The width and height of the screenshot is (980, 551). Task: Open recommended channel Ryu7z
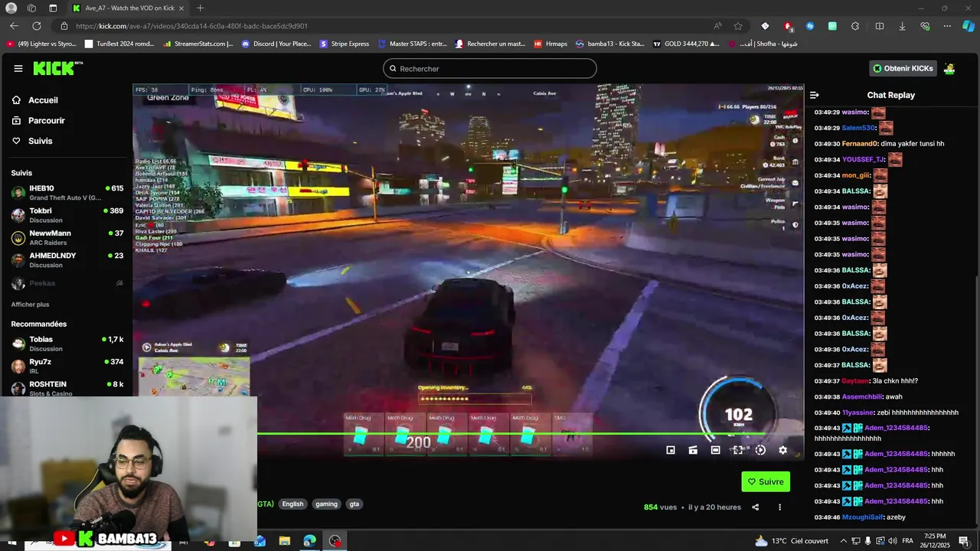coord(67,366)
